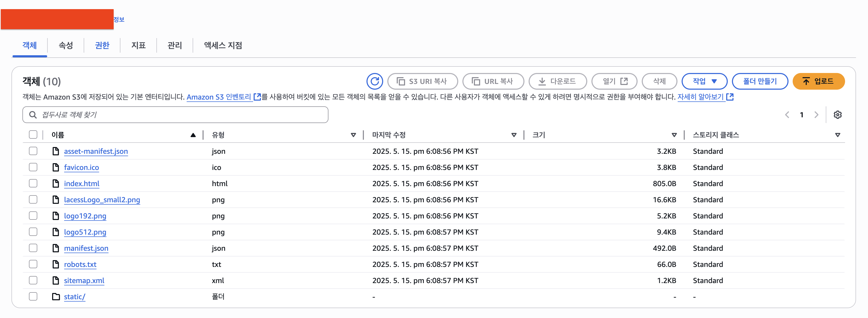Click the file icon beside favicon.ico
This screenshot has height=318, width=868.
pyautogui.click(x=56, y=167)
